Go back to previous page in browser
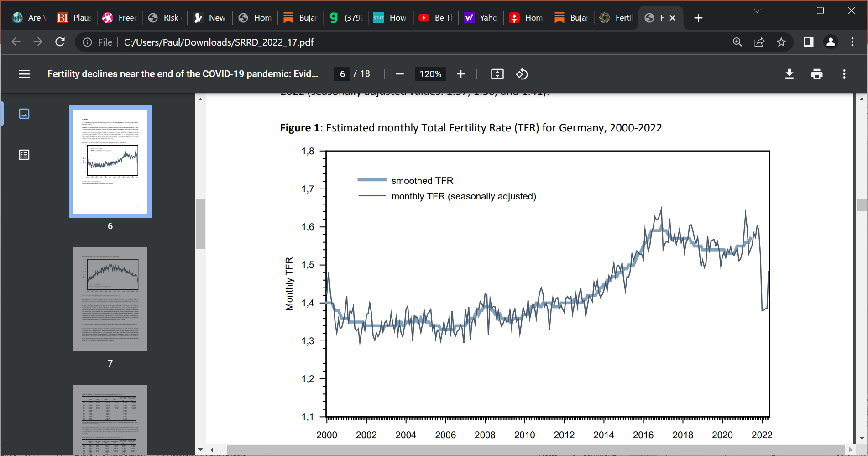 pyautogui.click(x=16, y=42)
